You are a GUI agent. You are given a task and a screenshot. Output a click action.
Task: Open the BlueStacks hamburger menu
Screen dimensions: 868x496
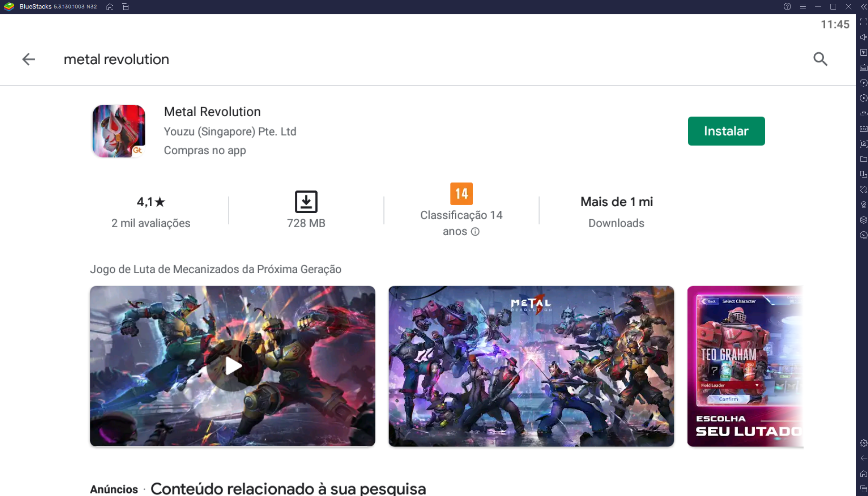[x=802, y=7]
